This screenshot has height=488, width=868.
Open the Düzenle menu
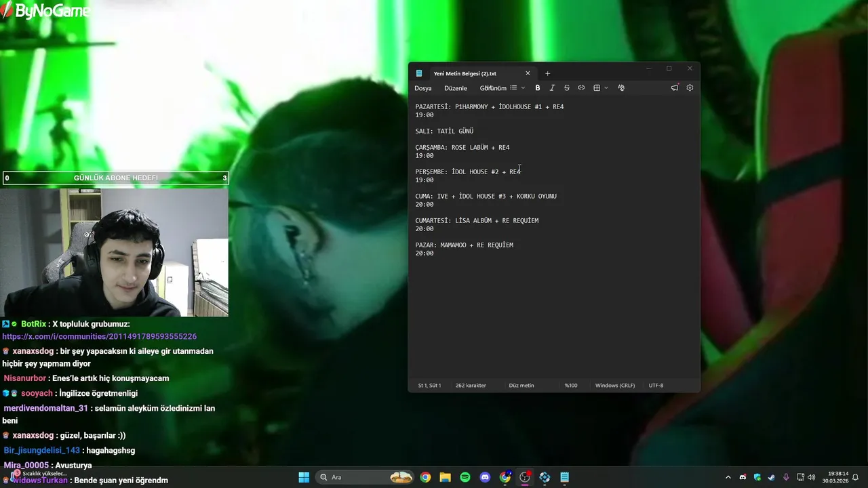click(x=456, y=88)
